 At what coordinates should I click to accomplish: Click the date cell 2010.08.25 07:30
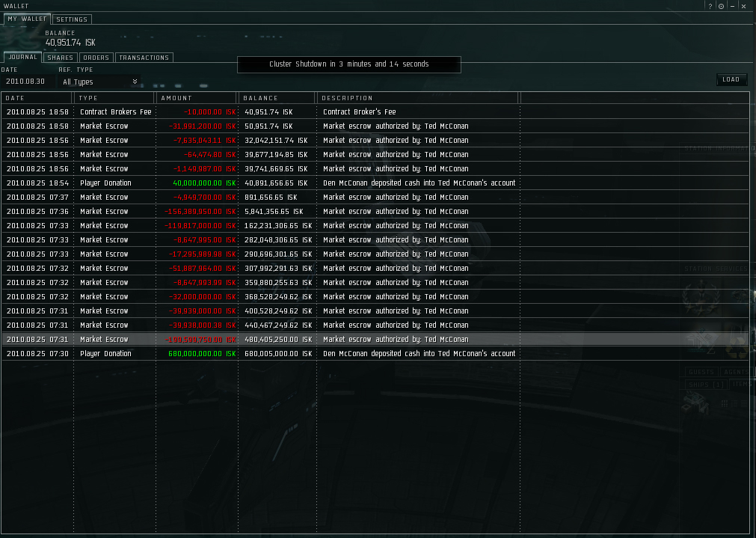(x=37, y=354)
